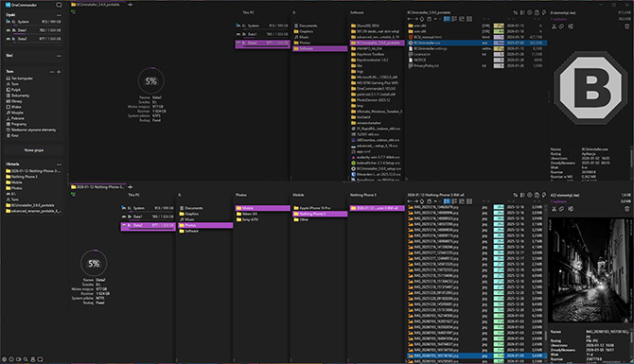The height and width of the screenshot is (364, 634).
Task: Open Nikon-D3 folder in bottom Photos column
Action: coord(247,214)
